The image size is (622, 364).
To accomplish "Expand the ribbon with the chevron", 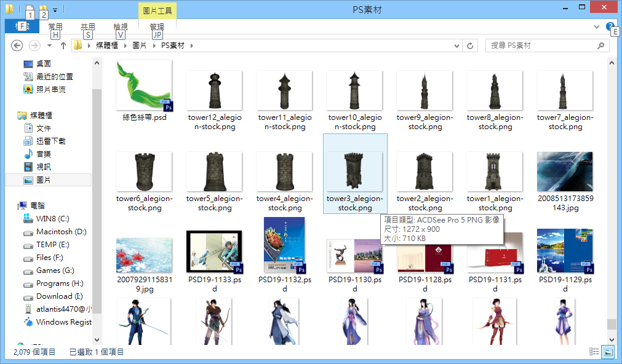I will point(596,27).
